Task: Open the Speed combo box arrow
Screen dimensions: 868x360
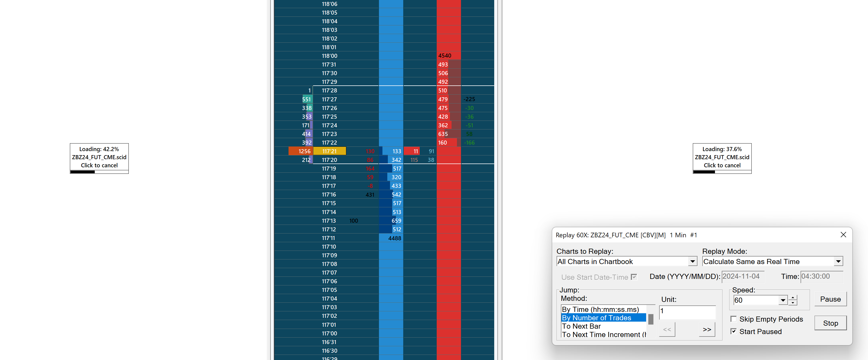Action: pos(783,300)
